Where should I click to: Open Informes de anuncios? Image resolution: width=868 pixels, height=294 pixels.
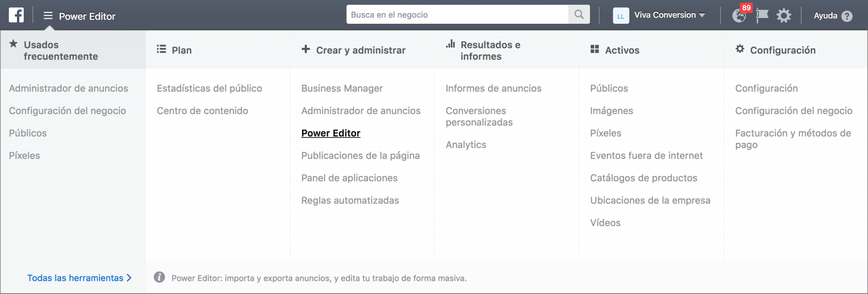click(x=493, y=88)
